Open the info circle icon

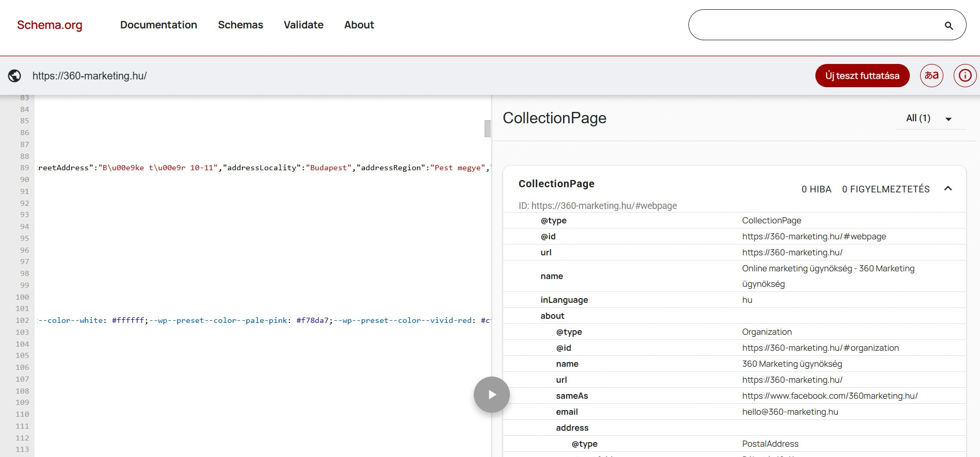pos(965,76)
